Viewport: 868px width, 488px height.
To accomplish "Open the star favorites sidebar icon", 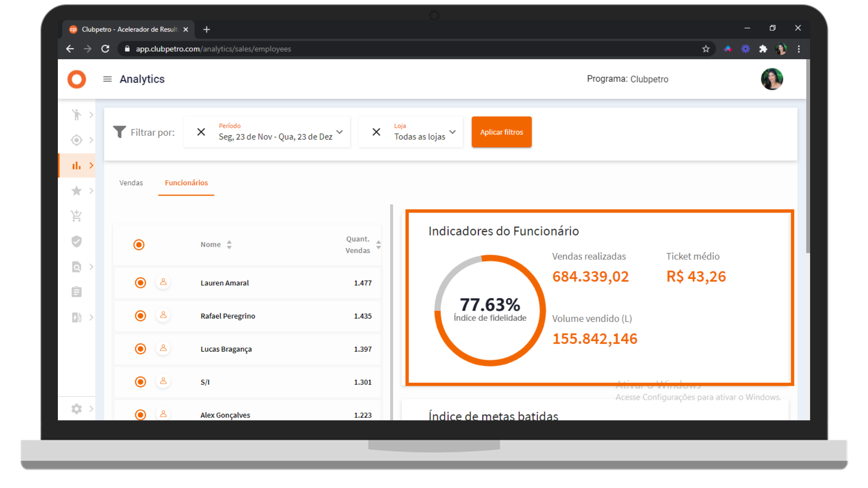I will [76, 191].
